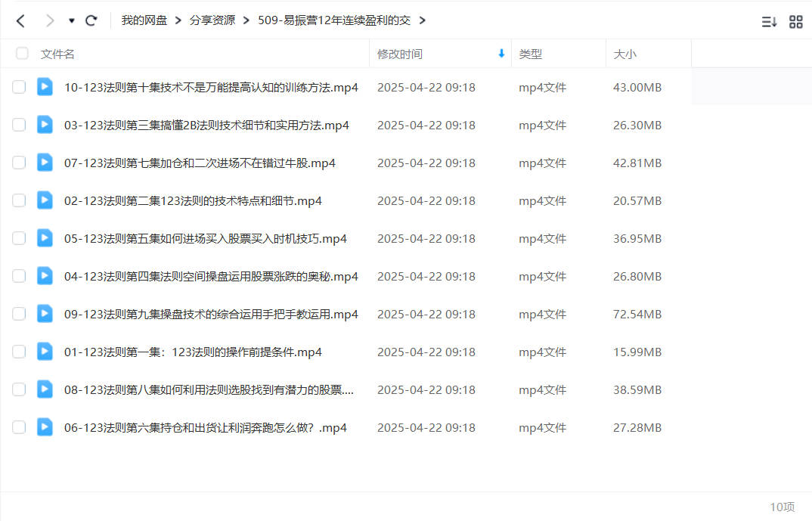Click video icon of 02-123法则第二集 file
The width and height of the screenshot is (812, 521).
[45, 200]
